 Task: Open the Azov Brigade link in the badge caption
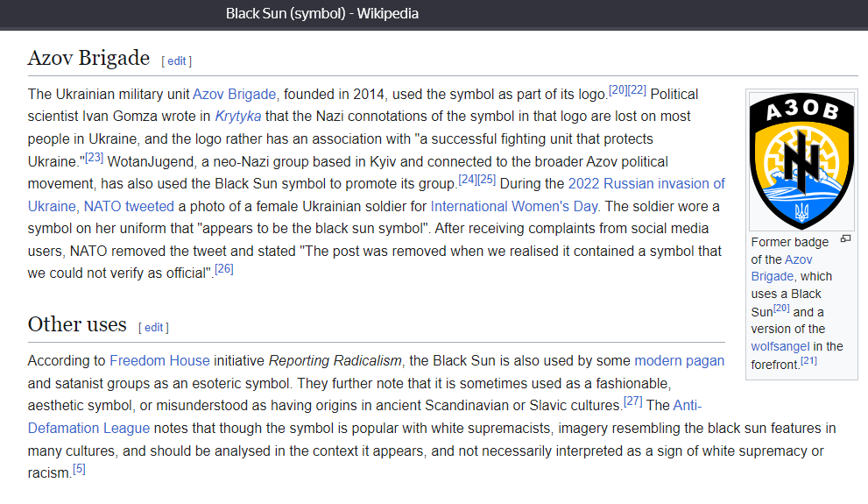coord(798,259)
